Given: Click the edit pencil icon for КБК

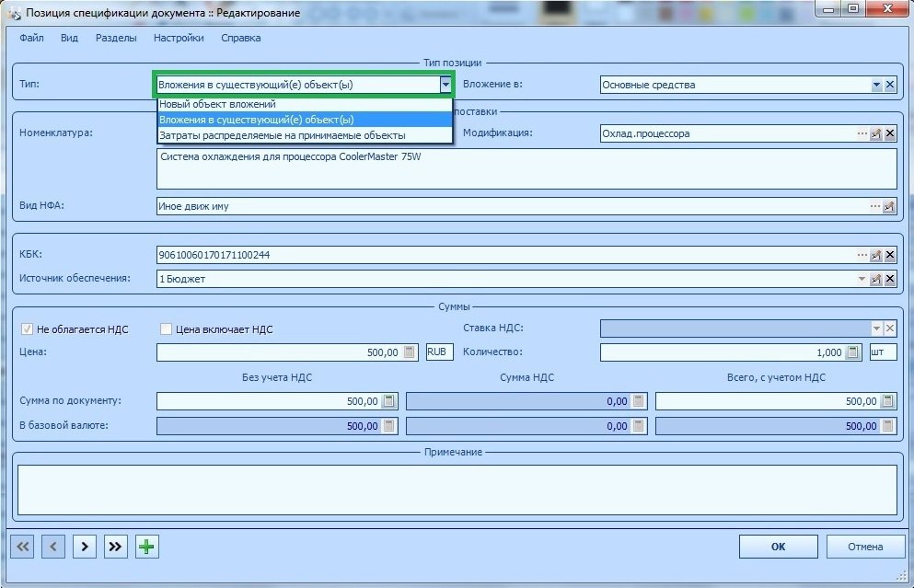Looking at the screenshot, I should pos(876,255).
